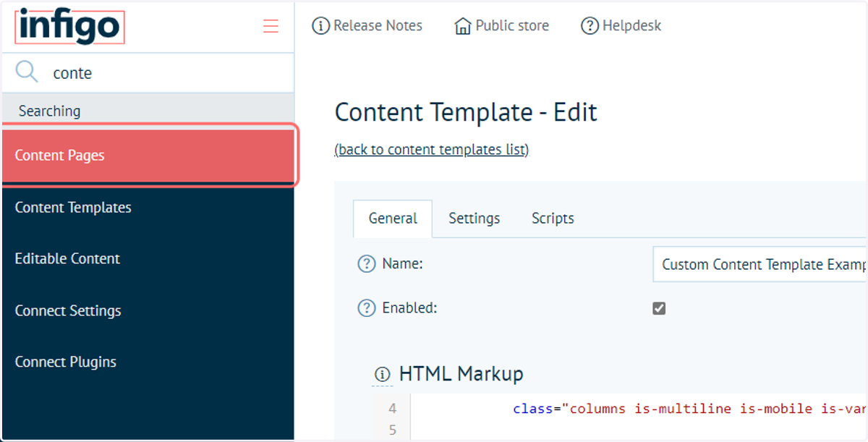Click the info icon beside HTML Markup
The width and height of the screenshot is (868, 442).
pyautogui.click(x=382, y=375)
